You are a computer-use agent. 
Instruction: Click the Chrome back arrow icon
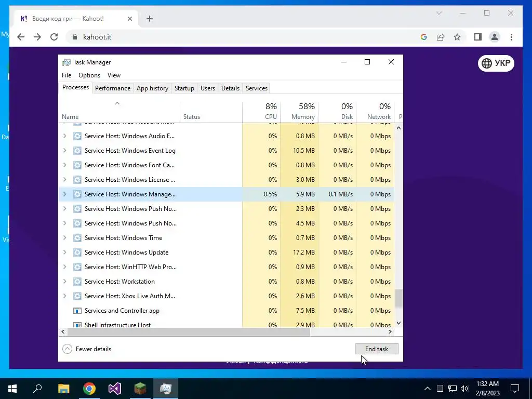click(21, 37)
